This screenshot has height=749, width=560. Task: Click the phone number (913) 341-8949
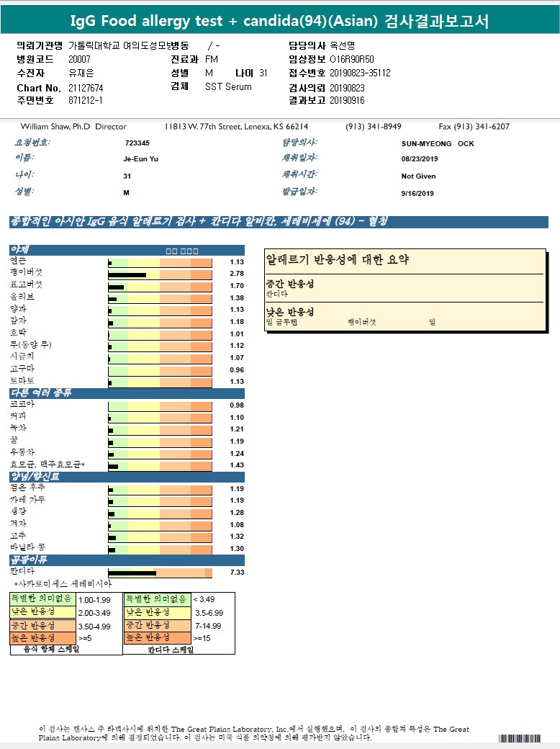coord(374,127)
